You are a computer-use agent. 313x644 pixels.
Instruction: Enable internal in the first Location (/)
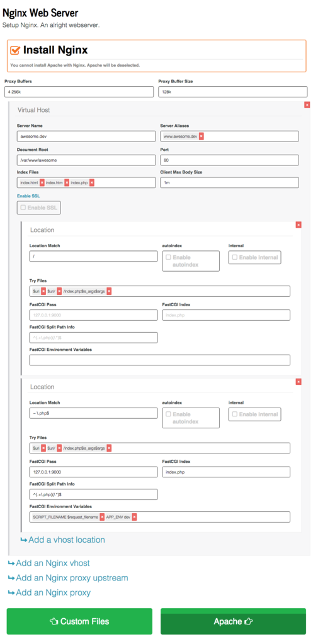(234, 257)
